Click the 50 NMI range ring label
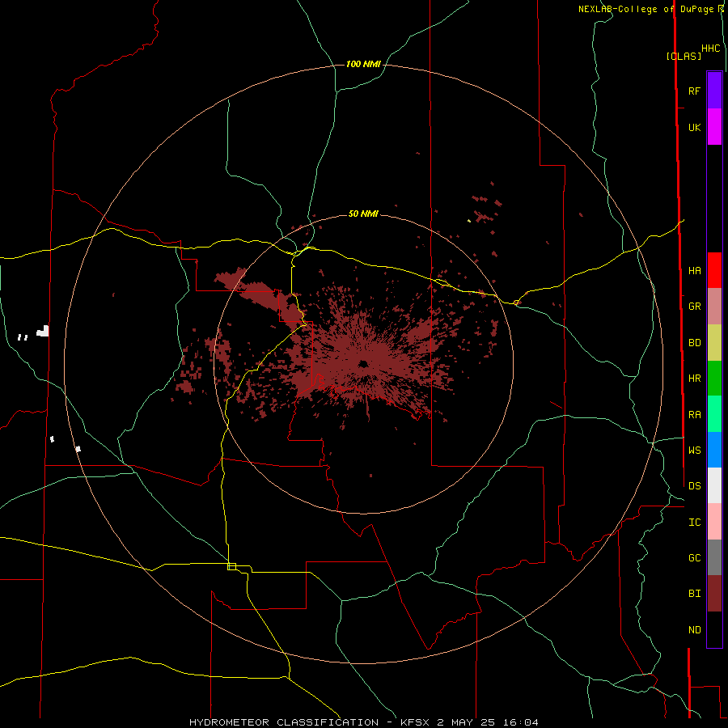This screenshot has width=728, height=728. coord(363,214)
